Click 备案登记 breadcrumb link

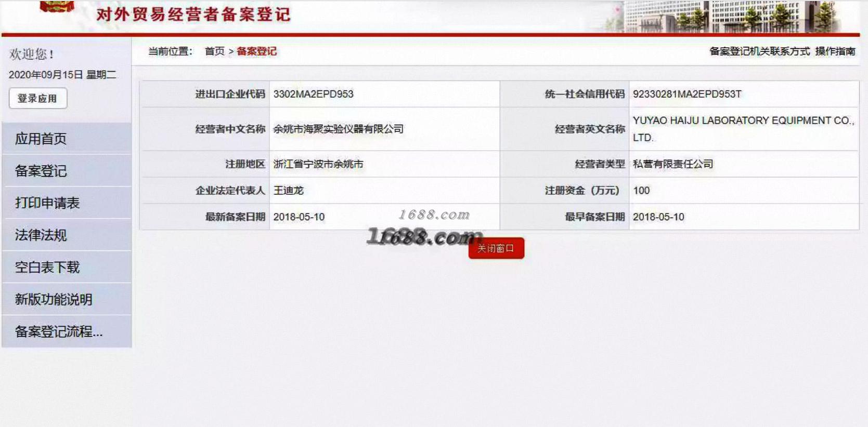256,51
